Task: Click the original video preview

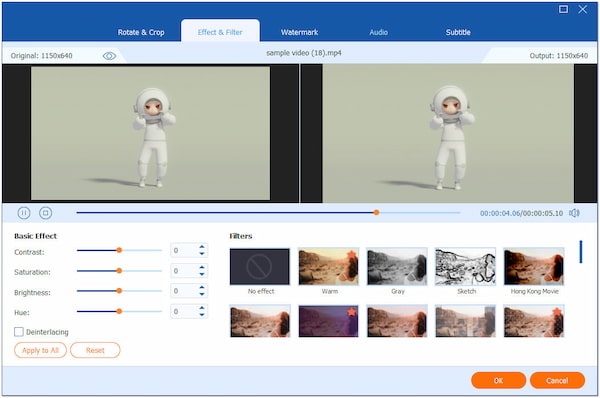Action: [150, 133]
